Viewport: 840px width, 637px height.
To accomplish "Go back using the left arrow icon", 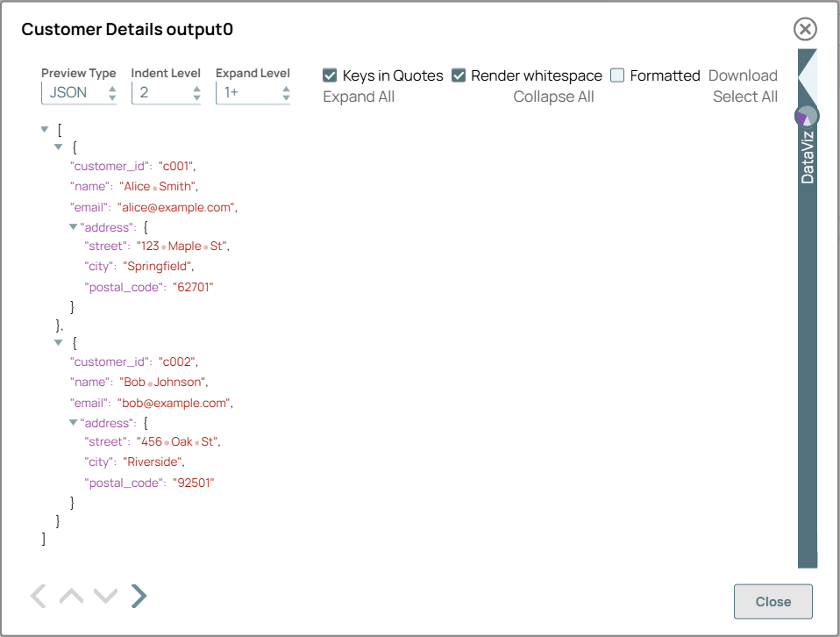I will (38, 596).
